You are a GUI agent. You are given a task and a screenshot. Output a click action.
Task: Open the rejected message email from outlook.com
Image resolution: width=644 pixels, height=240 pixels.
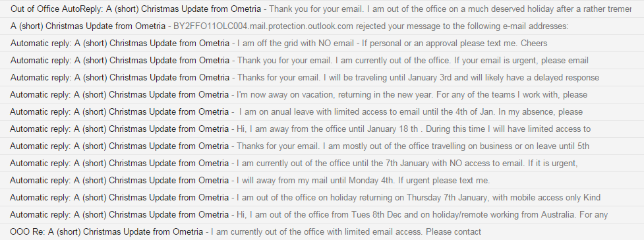point(322,26)
